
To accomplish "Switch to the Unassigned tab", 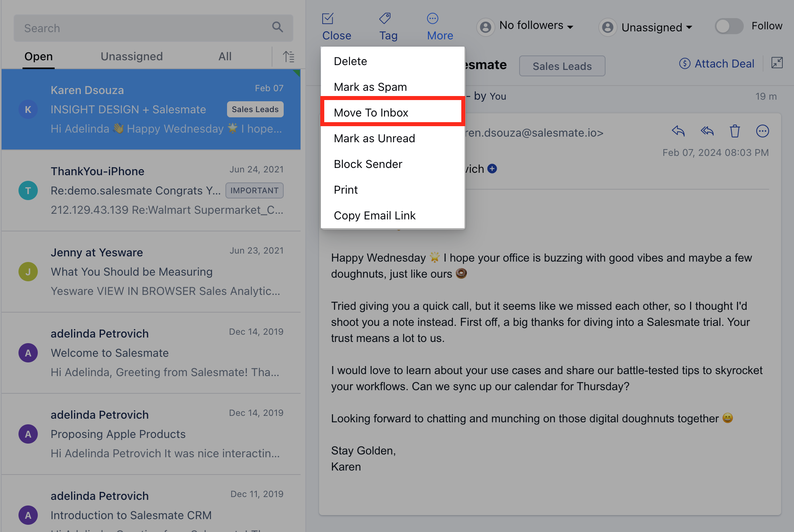I will pyautogui.click(x=131, y=56).
